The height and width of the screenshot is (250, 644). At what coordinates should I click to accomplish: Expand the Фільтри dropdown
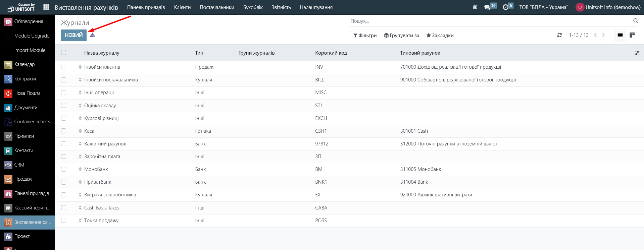click(x=365, y=36)
